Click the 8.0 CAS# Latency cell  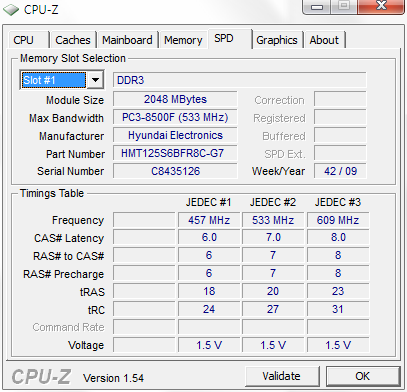(338, 238)
